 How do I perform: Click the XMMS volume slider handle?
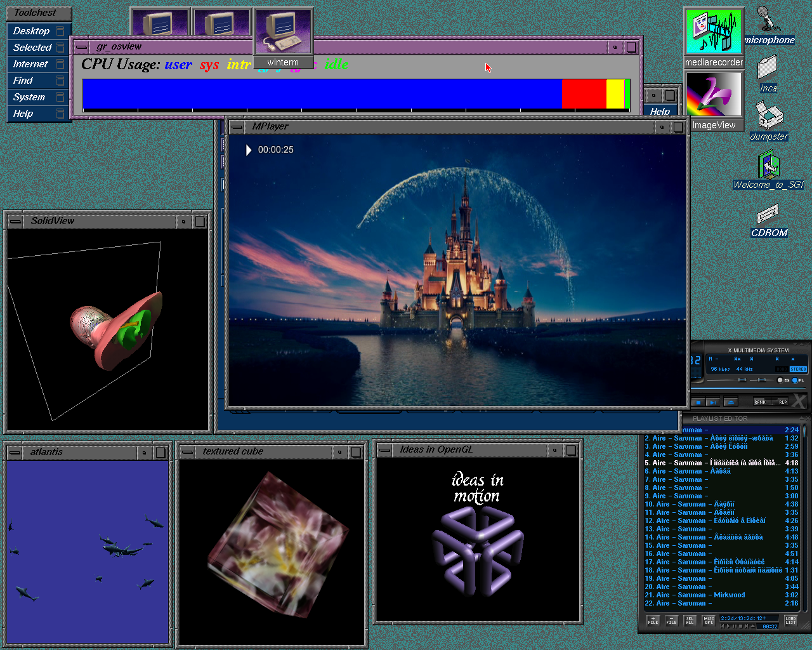pyautogui.click(x=742, y=380)
